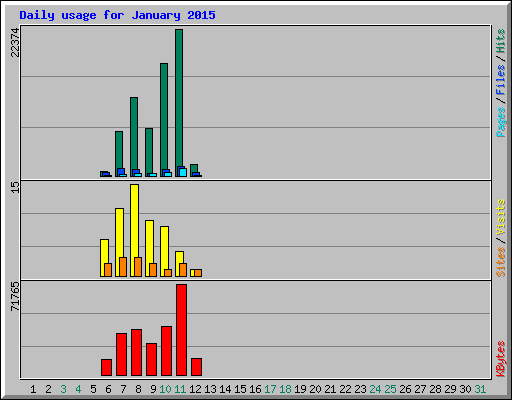Click green day 25 on the x-axis
Viewport: 512px width, 400px height.
[x=390, y=389]
